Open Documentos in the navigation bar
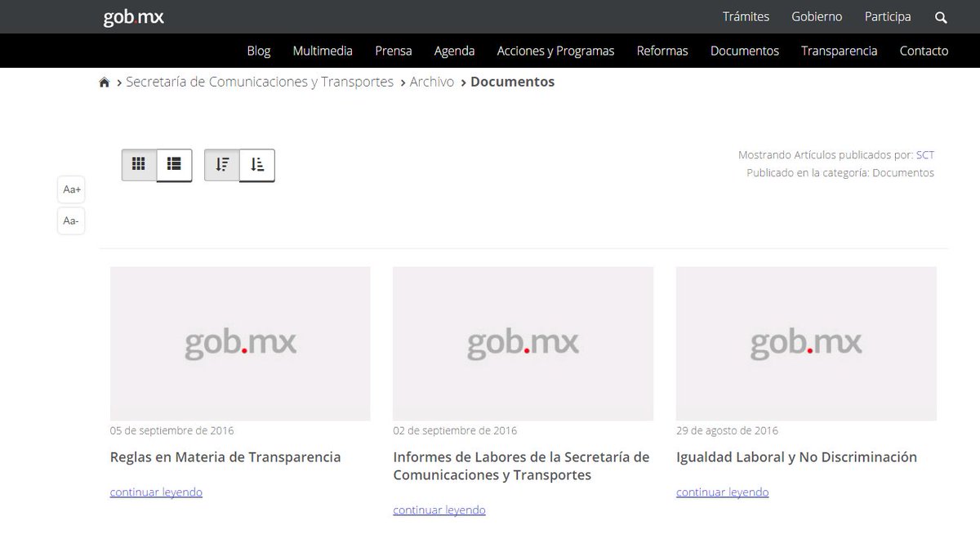The height and width of the screenshot is (552, 980). [745, 51]
